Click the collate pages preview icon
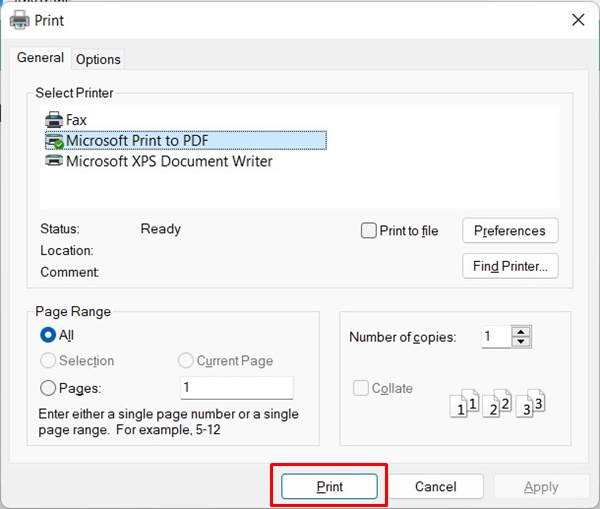Image resolution: width=600 pixels, height=509 pixels. tap(500, 403)
